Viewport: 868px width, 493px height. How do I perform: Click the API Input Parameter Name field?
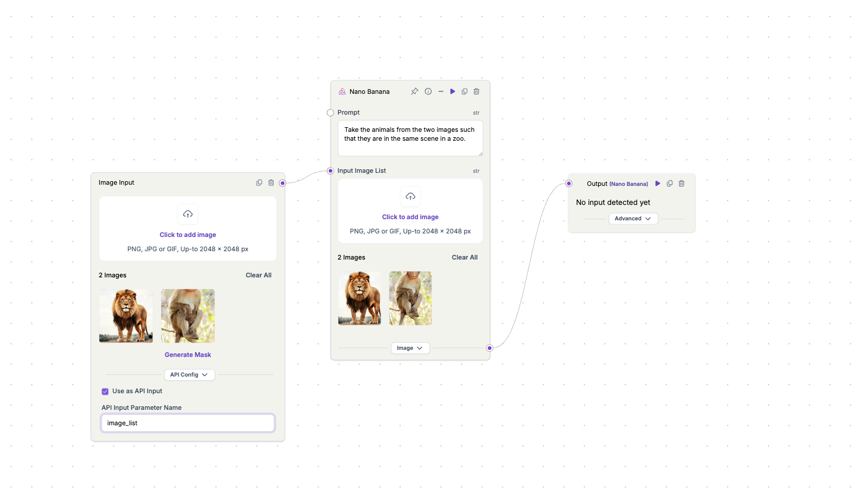[x=188, y=423]
